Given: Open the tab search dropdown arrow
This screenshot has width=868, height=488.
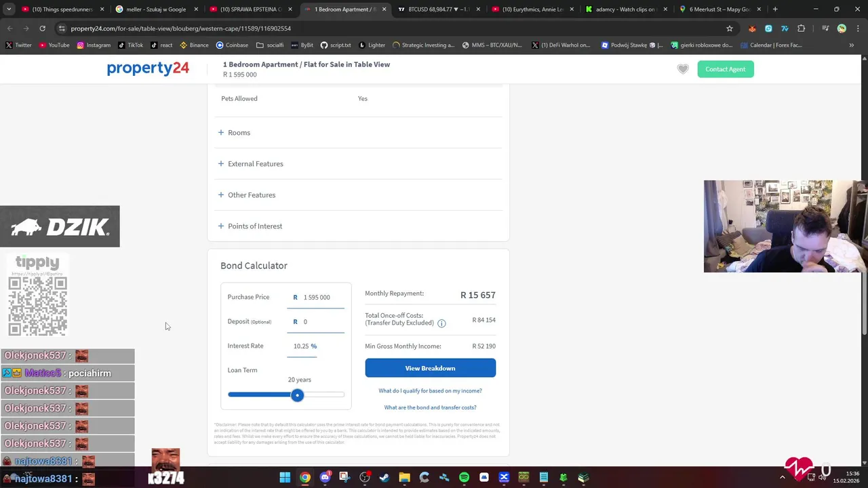Looking at the screenshot, I should 9,9.
